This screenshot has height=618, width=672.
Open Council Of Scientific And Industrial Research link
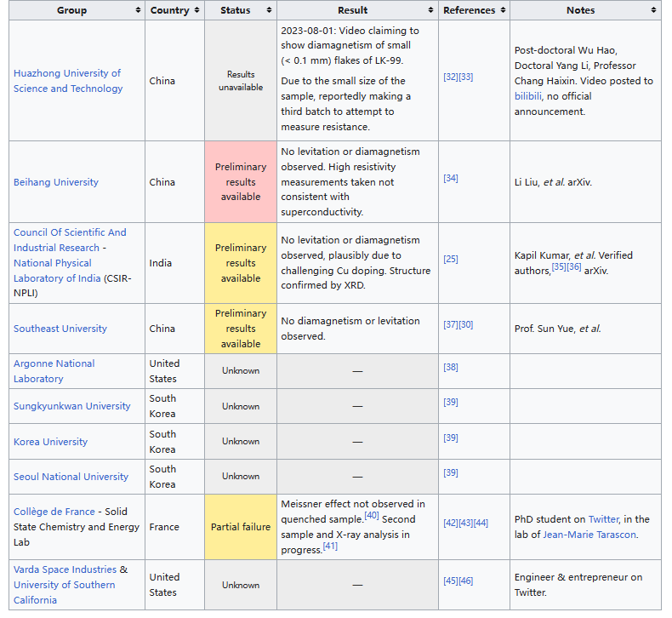70,240
